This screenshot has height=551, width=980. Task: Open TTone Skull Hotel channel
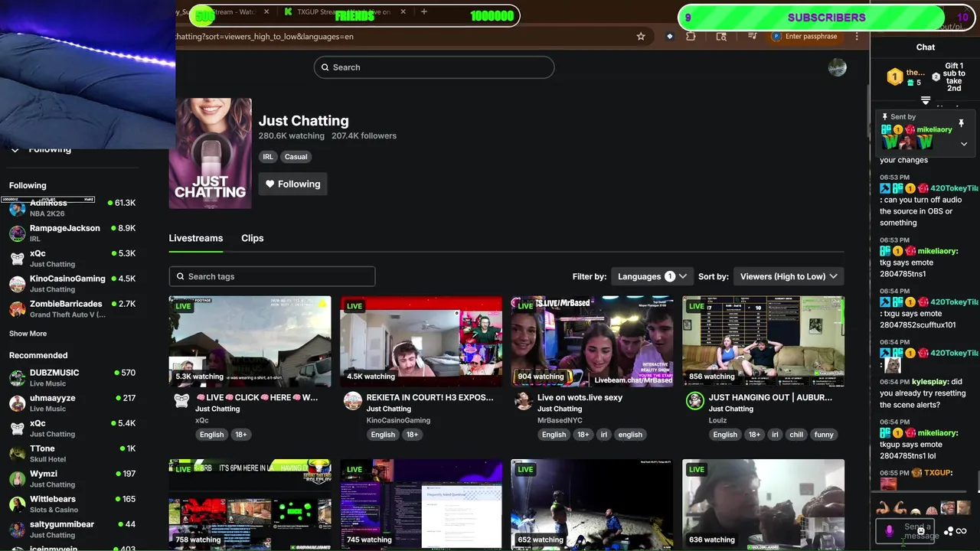pyautogui.click(x=72, y=454)
